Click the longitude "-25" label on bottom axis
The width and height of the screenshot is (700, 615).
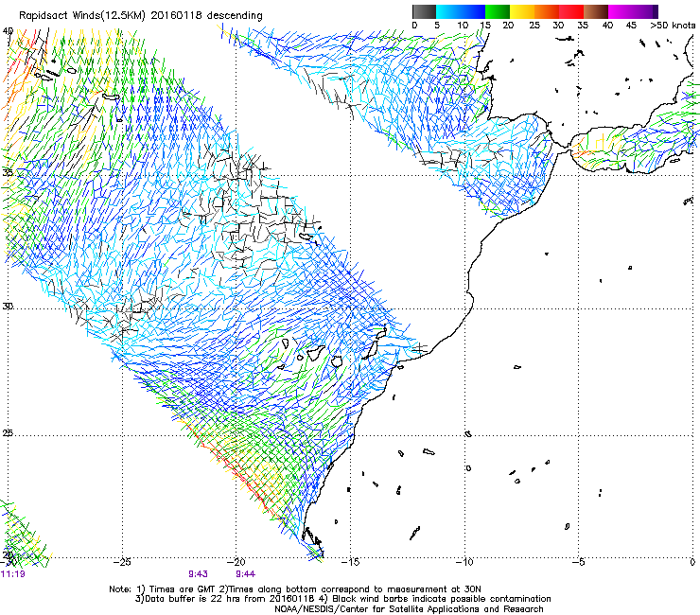[x=122, y=562]
